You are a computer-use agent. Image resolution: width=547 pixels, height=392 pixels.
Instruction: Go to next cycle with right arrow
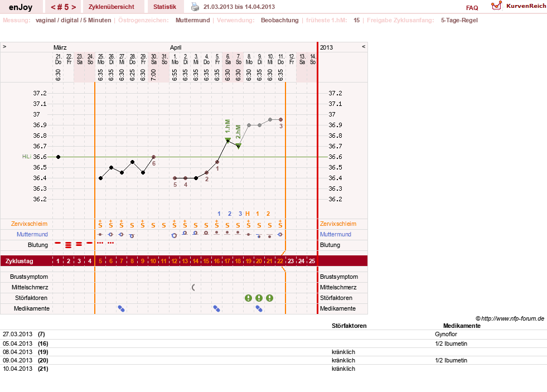pyautogui.click(x=74, y=7)
